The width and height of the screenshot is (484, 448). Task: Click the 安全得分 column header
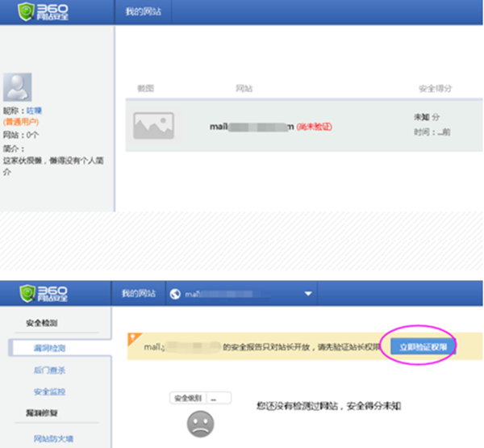click(436, 89)
